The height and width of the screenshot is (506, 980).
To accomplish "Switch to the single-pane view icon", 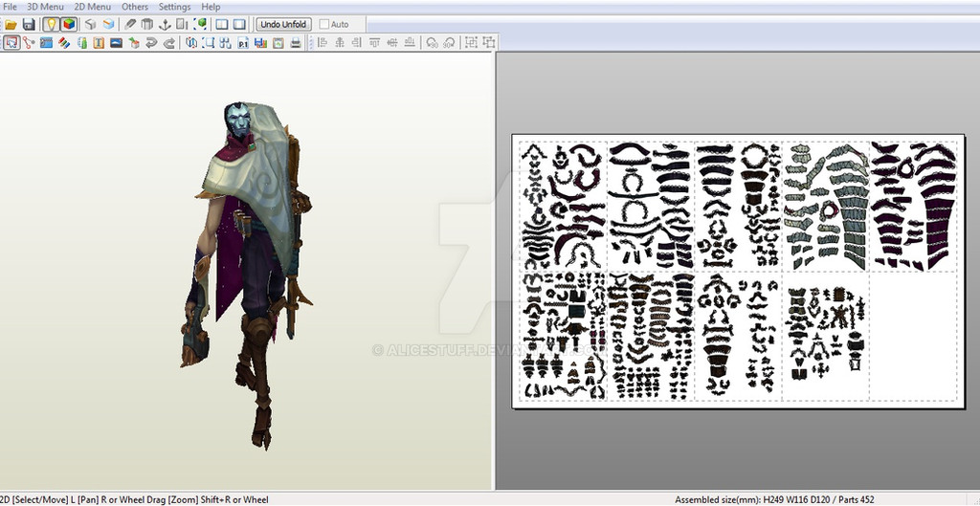I will [x=239, y=24].
